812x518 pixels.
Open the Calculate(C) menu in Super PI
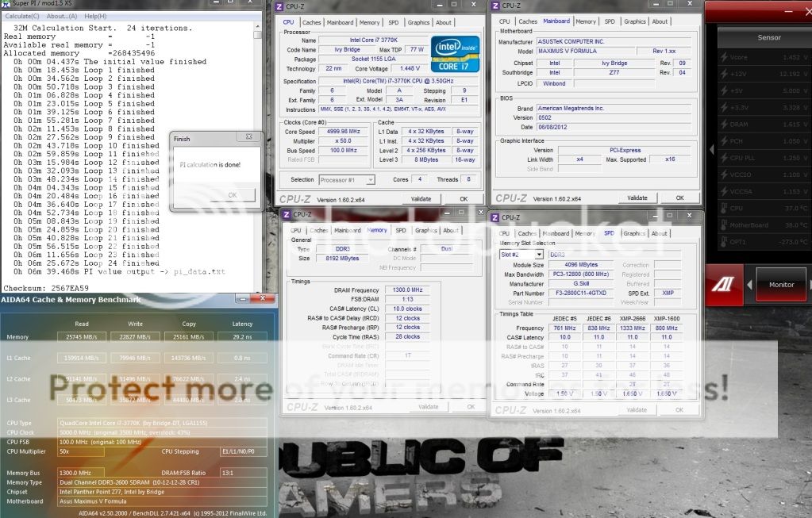coord(22,16)
